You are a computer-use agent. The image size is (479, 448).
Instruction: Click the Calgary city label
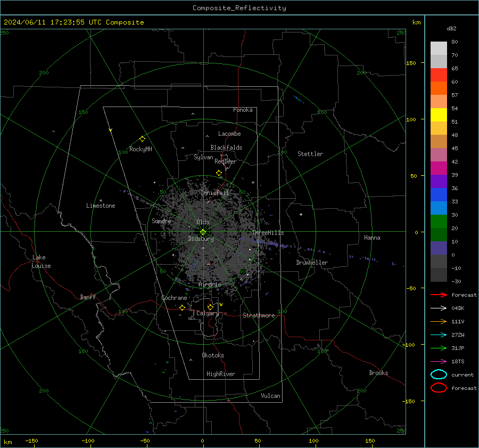tap(208, 313)
